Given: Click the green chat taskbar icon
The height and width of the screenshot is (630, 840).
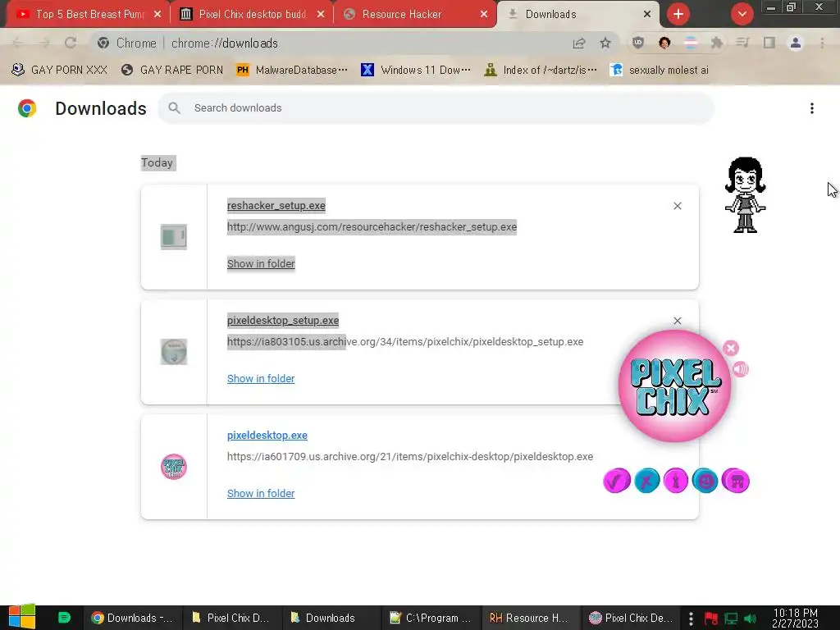Looking at the screenshot, I should point(64,618).
